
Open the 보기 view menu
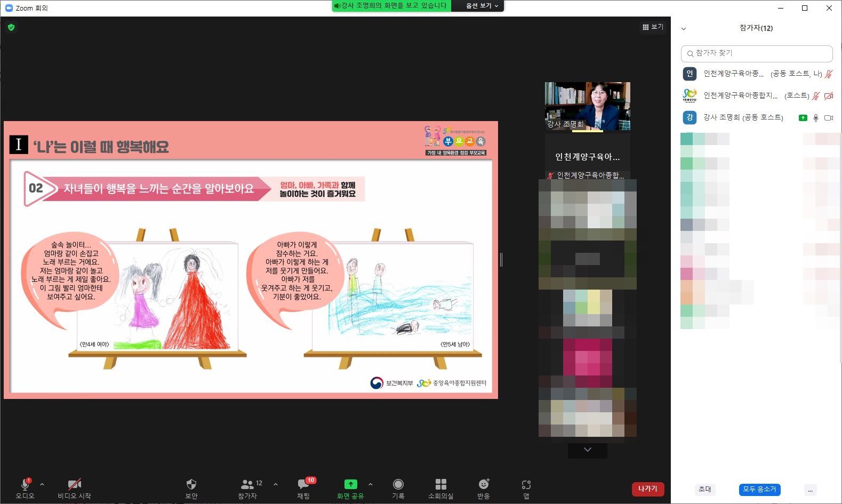[x=653, y=27]
